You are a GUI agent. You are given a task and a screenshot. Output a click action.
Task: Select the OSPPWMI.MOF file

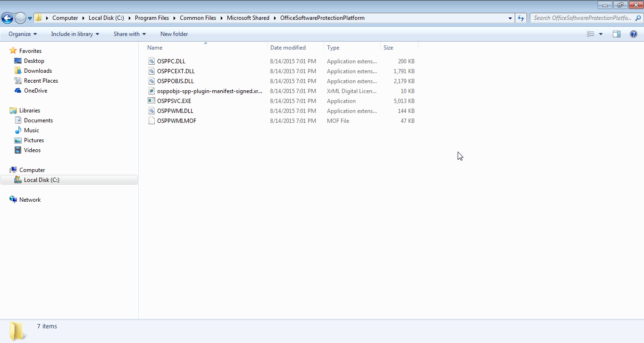[x=176, y=121]
